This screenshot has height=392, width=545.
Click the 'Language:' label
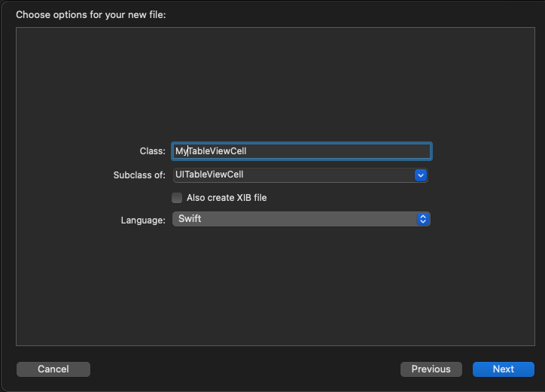143,220
